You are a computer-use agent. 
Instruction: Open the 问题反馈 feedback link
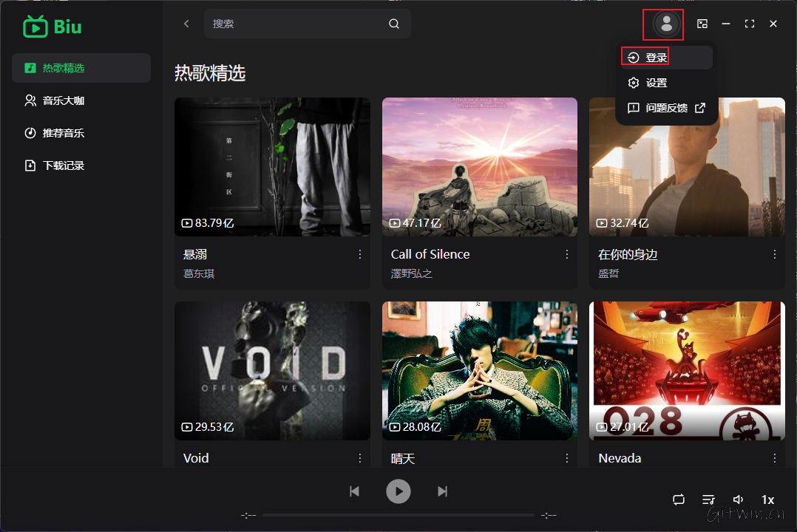pos(666,108)
